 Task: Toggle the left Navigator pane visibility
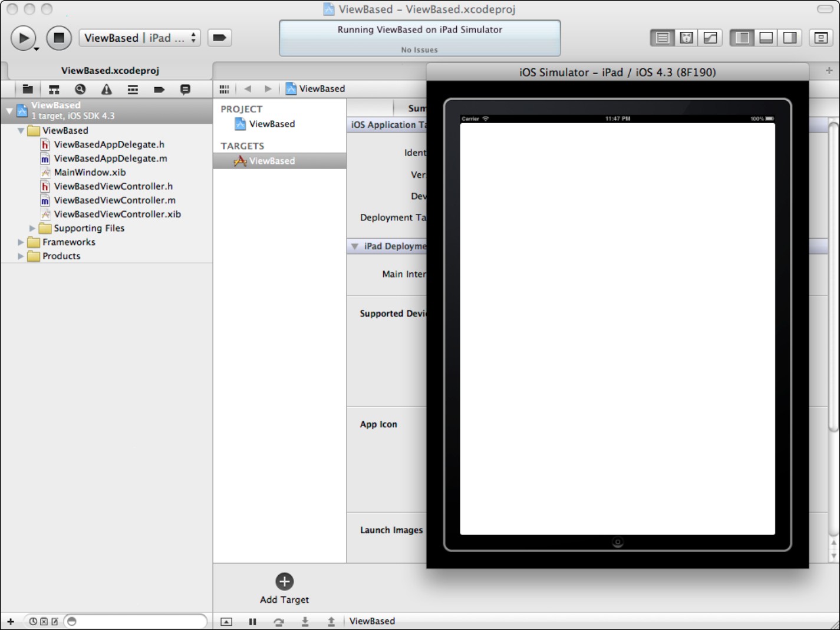tap(742, 38)
